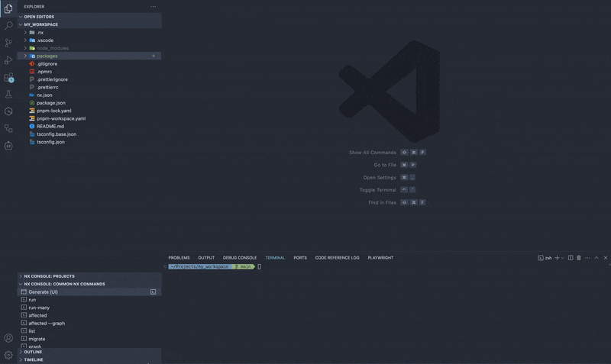Open the new terminal profile dropdown arrow
This screenshot has width=611, height=364.
(x=562, y=258)
